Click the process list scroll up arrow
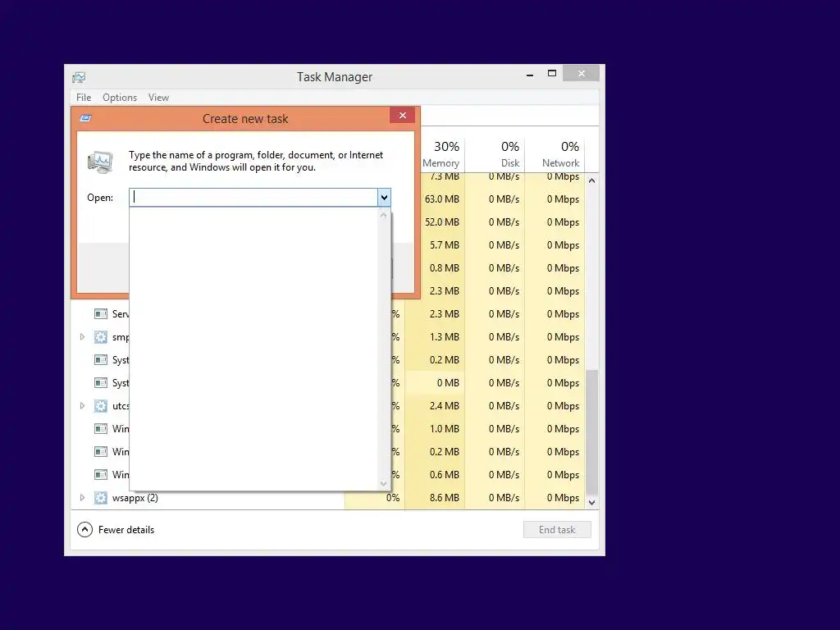840x630 pixels. [592, 180]
